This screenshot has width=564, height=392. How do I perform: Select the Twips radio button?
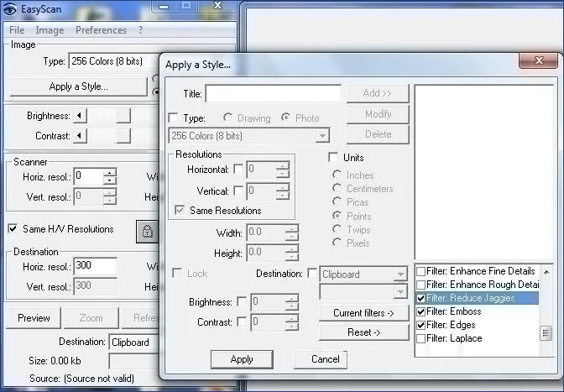tap(337, 229)
